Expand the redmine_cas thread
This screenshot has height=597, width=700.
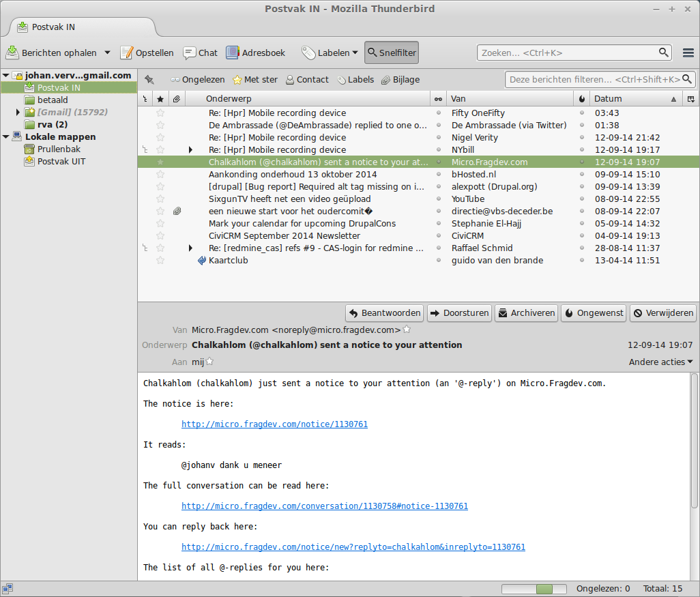(190, 248)
